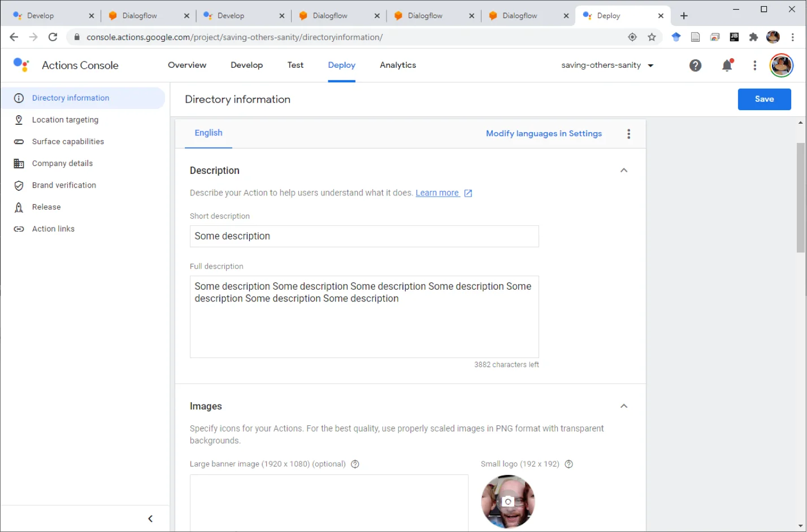This screenshot has width=807, height=532.
Task: Open the saving-others-sanity project dropdown
Action: [608, 66]
